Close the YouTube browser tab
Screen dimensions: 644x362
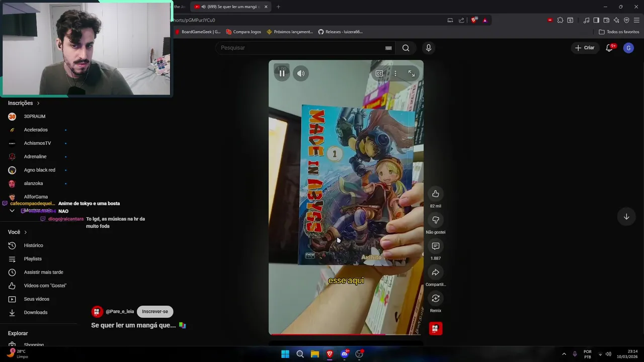click(x=266, y=7)
